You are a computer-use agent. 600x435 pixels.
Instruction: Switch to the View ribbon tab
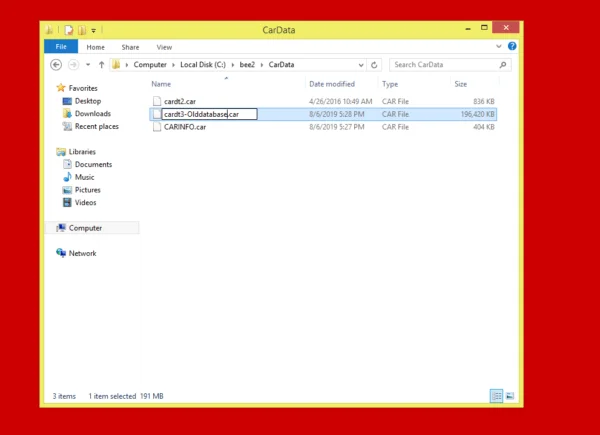pos(164,47)
